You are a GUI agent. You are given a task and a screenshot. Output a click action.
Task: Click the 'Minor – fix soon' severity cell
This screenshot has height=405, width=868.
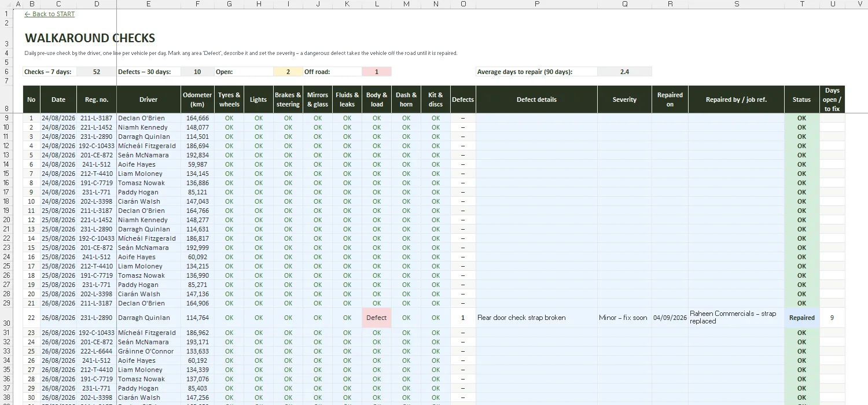[624, 318]
